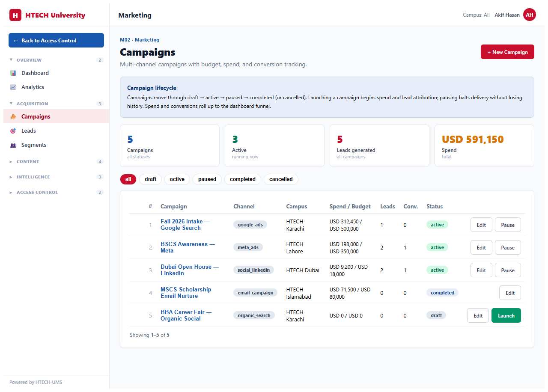
Task: Click the Status column header
Action: pyautogui.click(x=435, y=206)
